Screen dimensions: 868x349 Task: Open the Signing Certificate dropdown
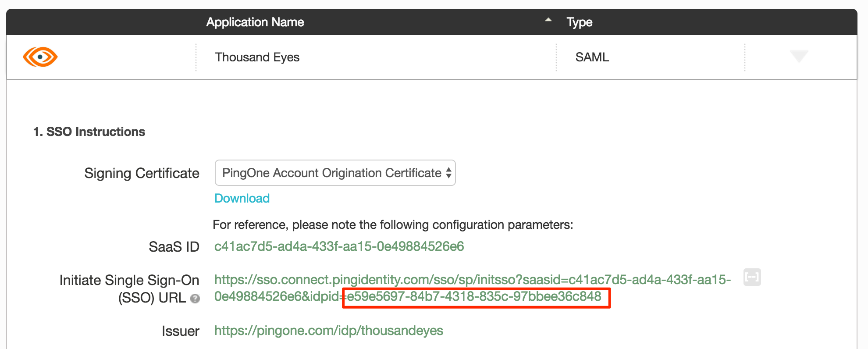coord(335,173)
